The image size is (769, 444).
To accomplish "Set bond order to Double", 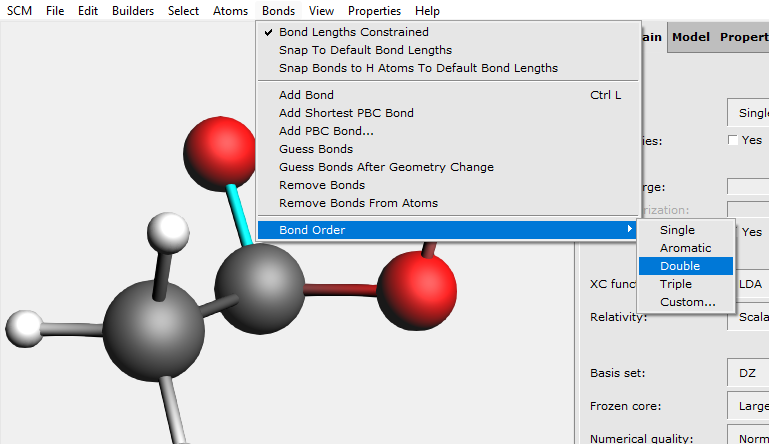I will (680, 266).
